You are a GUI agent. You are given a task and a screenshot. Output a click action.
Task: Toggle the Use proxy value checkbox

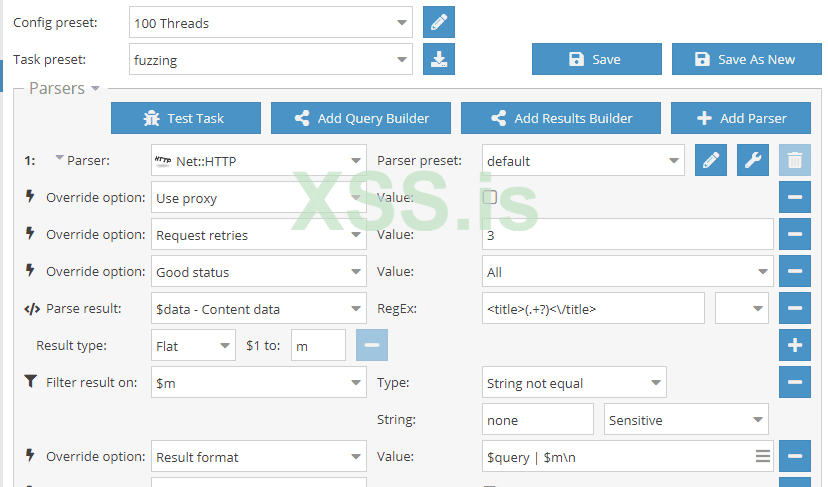coord(490,197)
